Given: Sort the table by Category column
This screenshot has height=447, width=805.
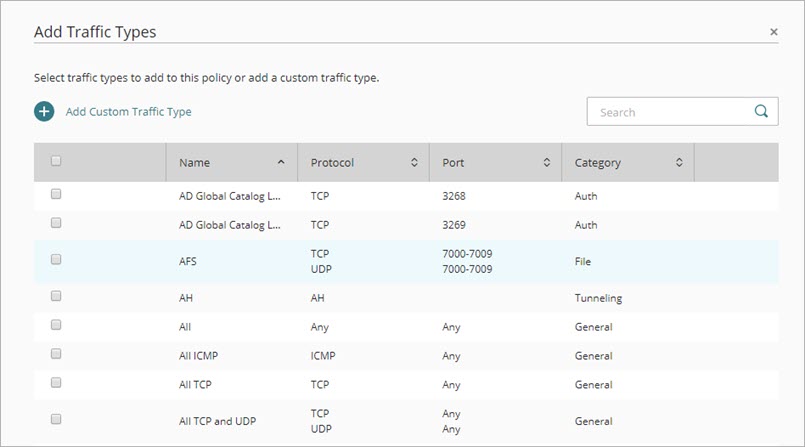Looking at the screenshot, I should point(679,162).
